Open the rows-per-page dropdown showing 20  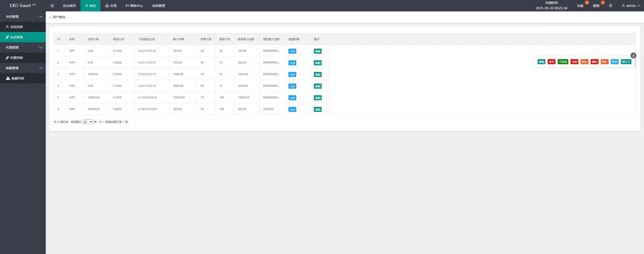point(88,122)
